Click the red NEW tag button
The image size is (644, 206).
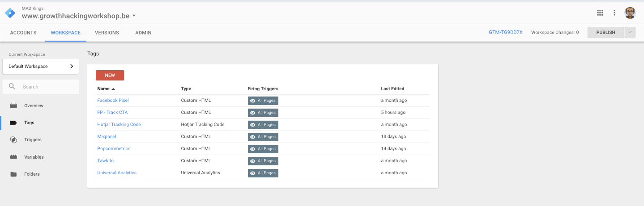point(110,76)
